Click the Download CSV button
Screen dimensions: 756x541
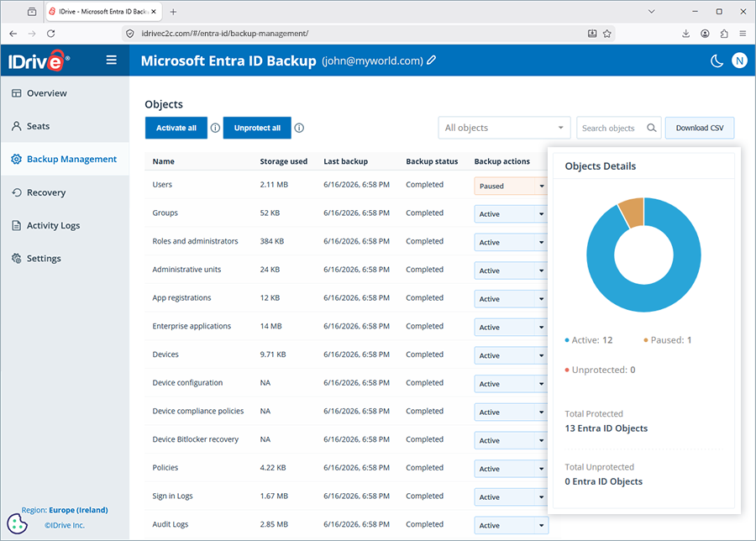click(x=700, y=128)
